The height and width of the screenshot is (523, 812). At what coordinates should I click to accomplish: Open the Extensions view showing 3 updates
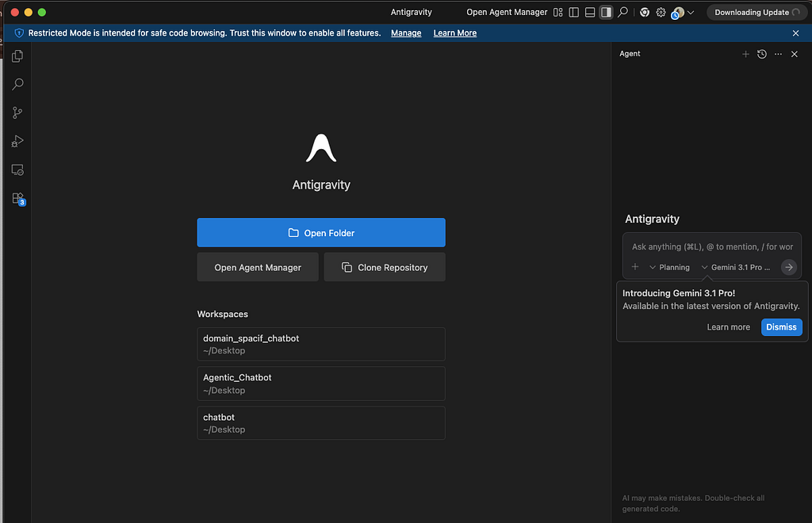(x=17, y=198)
